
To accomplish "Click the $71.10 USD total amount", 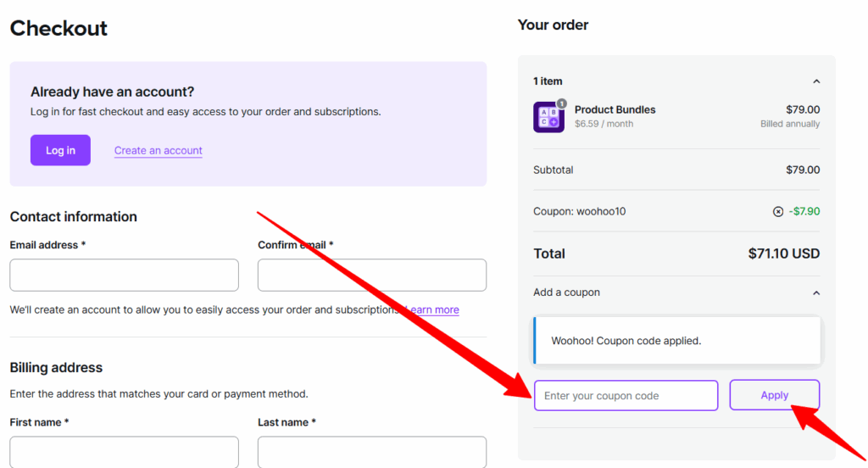I will pyautogui.click(x=784, y=253).
